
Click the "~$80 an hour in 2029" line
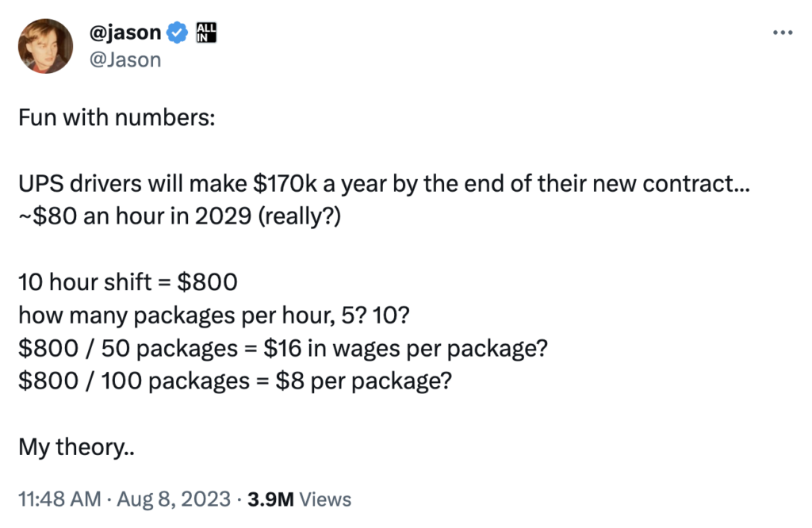(x=180, y=216)
